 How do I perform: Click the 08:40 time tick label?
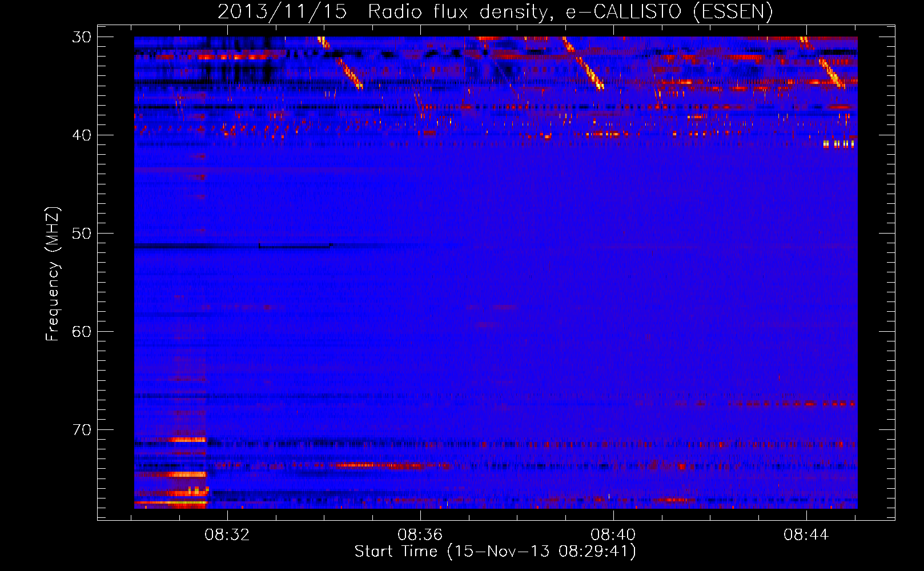click(613, 535)
